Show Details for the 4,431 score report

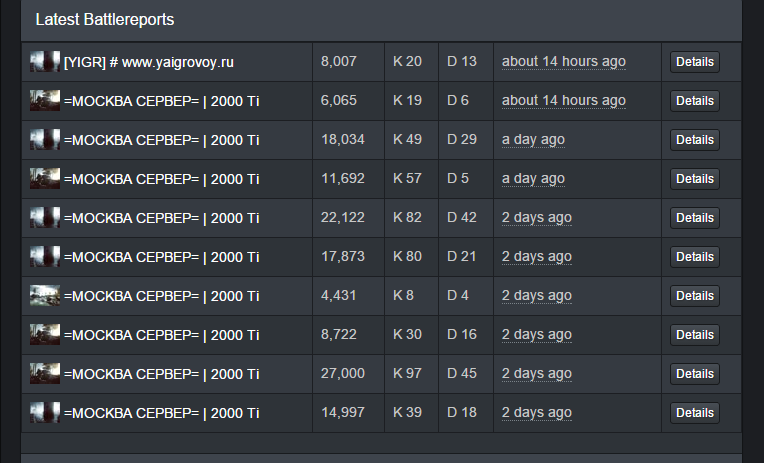[x=694, y=296]
